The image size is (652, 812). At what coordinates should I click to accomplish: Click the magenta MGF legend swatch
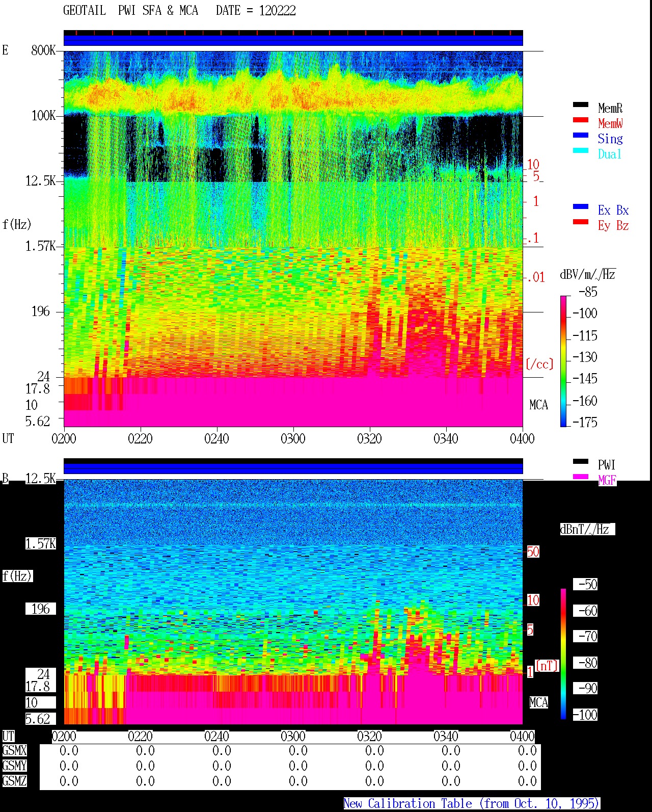coord(581,477)
